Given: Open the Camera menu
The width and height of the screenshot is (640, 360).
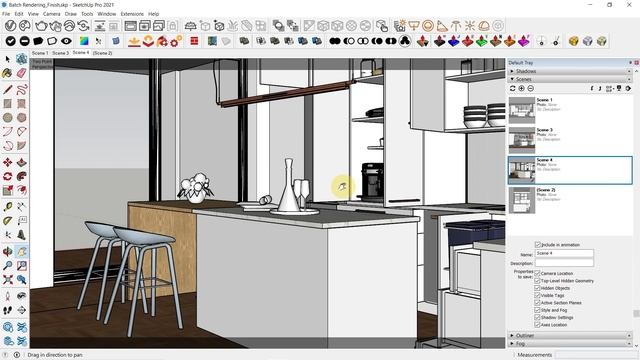Looking at the screenshot, I should (51, 14).
